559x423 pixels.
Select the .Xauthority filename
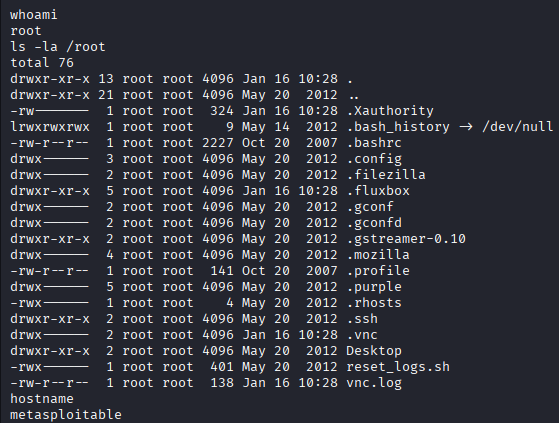tap(390, 111)
